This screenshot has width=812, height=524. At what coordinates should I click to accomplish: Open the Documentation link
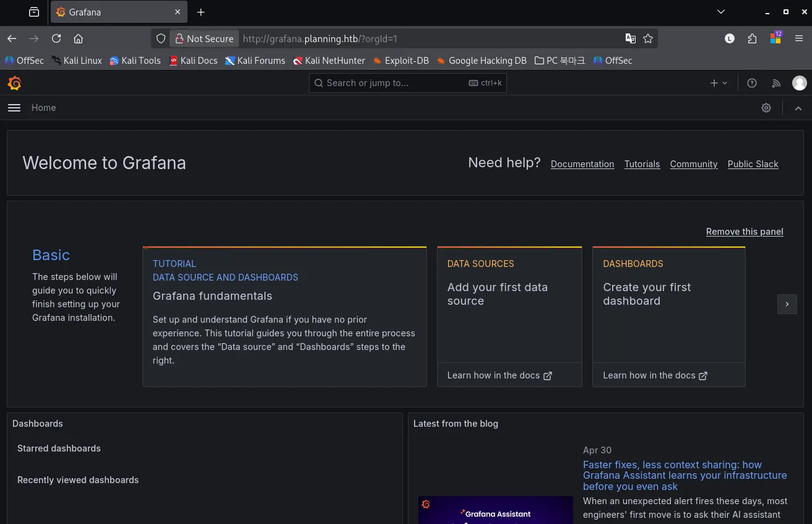pos(582,164)
